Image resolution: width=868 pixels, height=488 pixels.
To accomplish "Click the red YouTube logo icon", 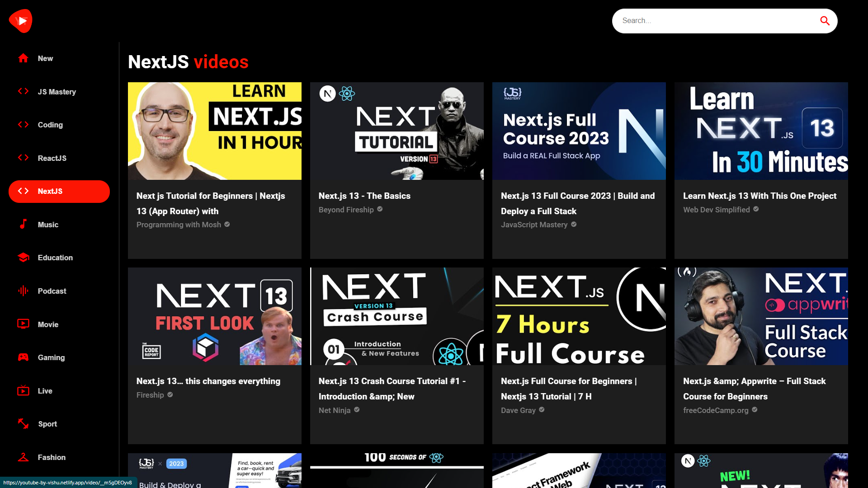I will coord(21,21).
